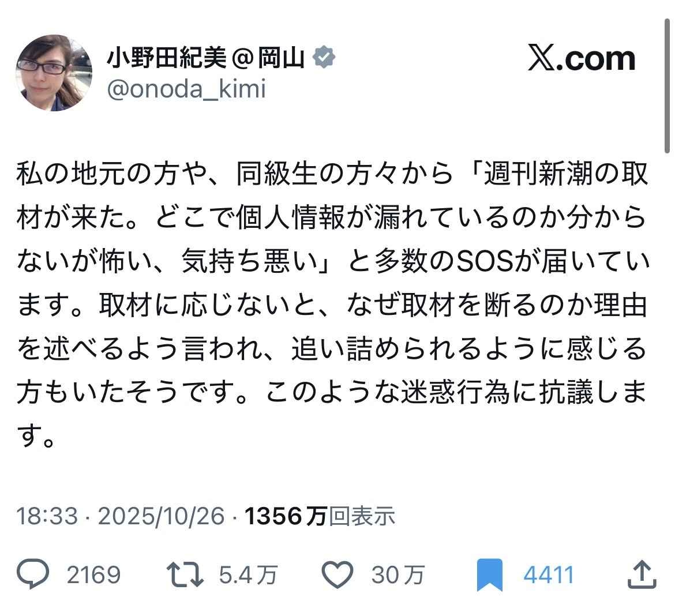675x616 pixels.
Task: Open the share arrow icon
Action: (x=641, y=574)
